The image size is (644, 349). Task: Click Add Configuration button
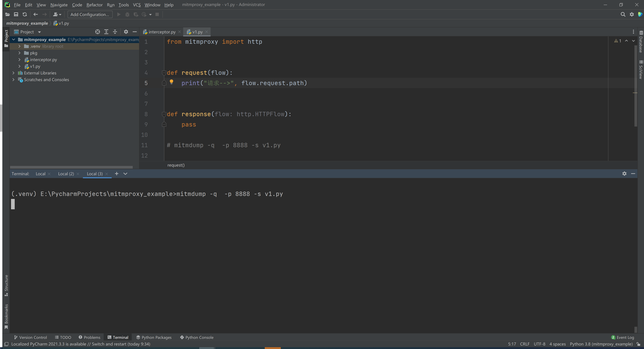coord(90,15)
